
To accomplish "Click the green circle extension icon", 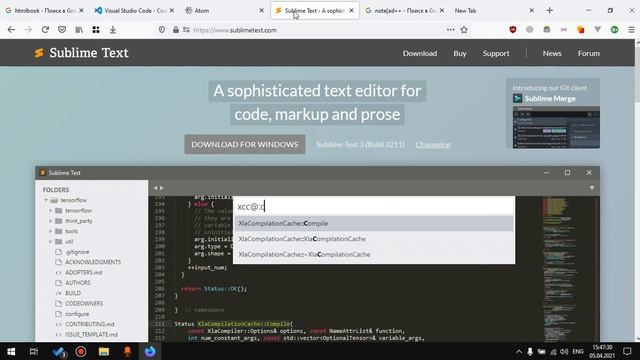I will [614, 30].
